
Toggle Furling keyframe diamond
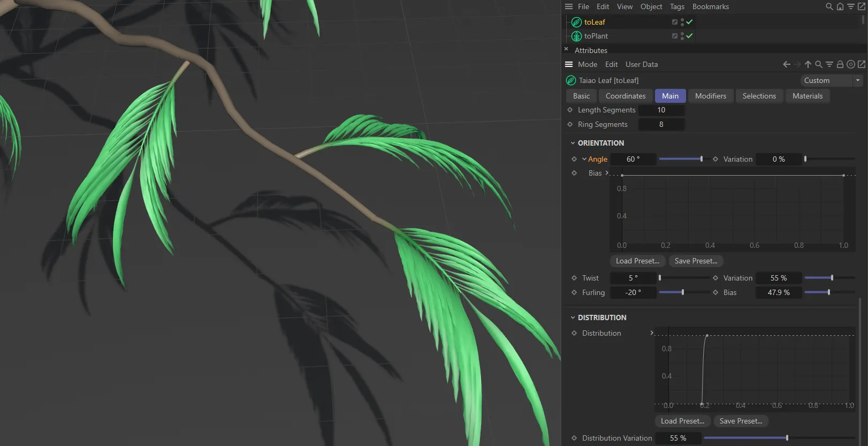574,292
